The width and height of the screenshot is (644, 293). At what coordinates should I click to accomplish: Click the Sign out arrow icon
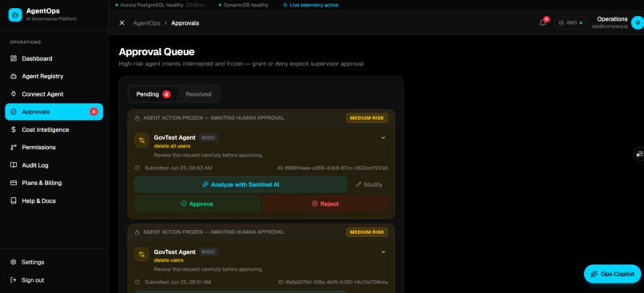[x=14, y=280]
